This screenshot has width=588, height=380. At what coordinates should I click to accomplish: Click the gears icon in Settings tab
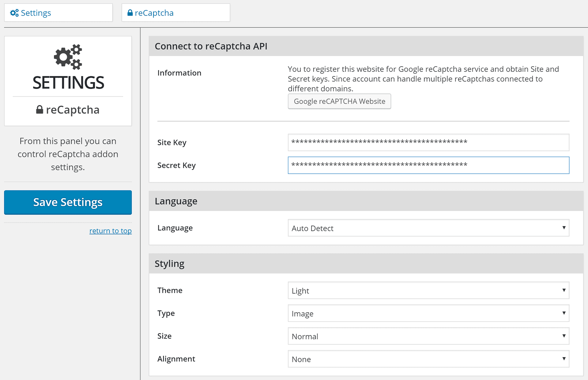pyautogui.click(x=14, y=13)
